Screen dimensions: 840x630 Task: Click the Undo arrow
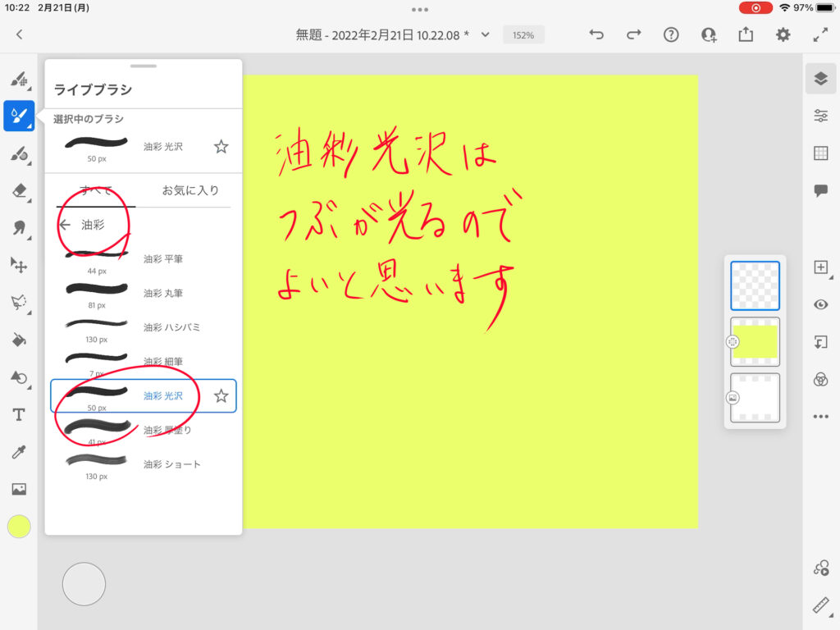coord(596,34)
